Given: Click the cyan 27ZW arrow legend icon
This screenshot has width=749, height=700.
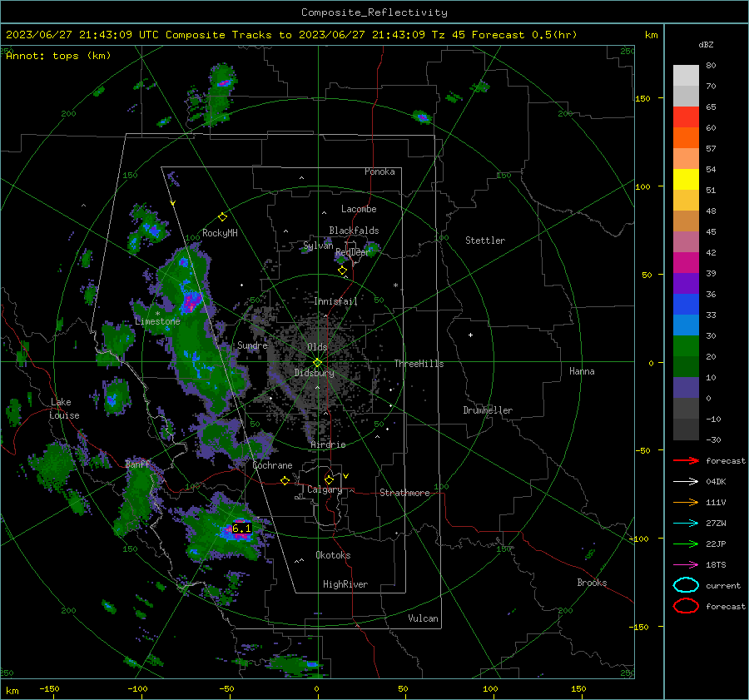Looking at the screenshot, I should click(x=686, y=524).
